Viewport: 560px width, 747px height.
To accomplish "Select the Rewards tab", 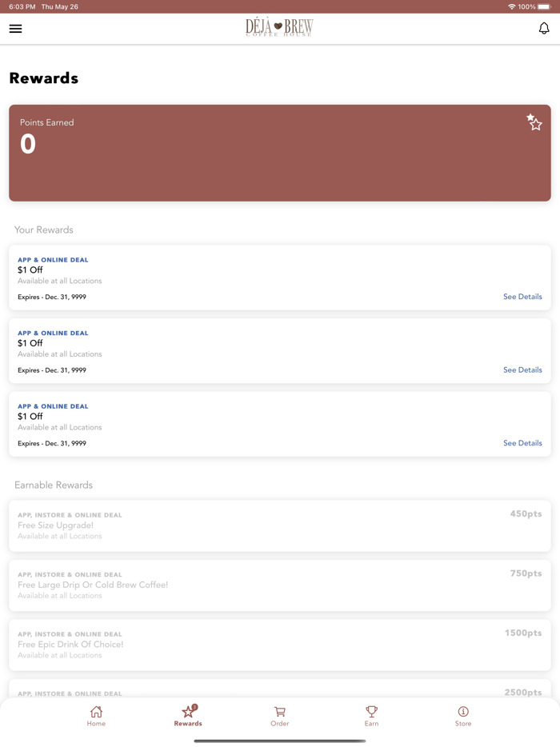I will click(188, 715).
